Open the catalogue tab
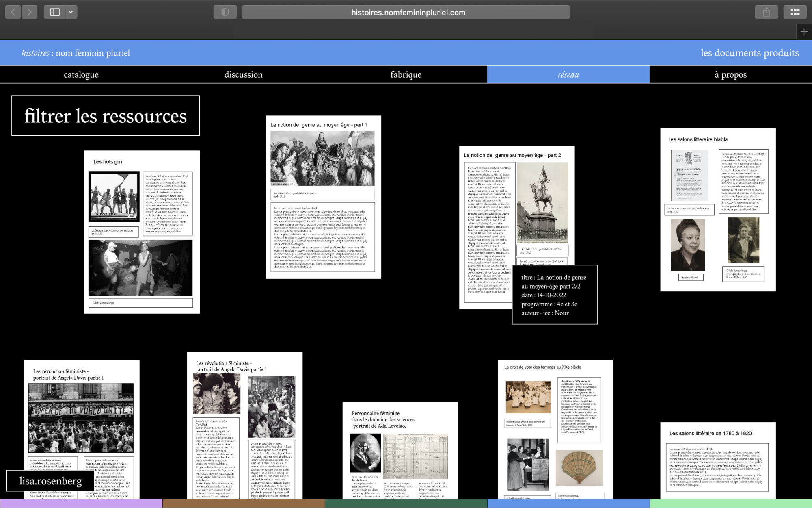Screen dimensions: 812x508 (x=81, y=74)
